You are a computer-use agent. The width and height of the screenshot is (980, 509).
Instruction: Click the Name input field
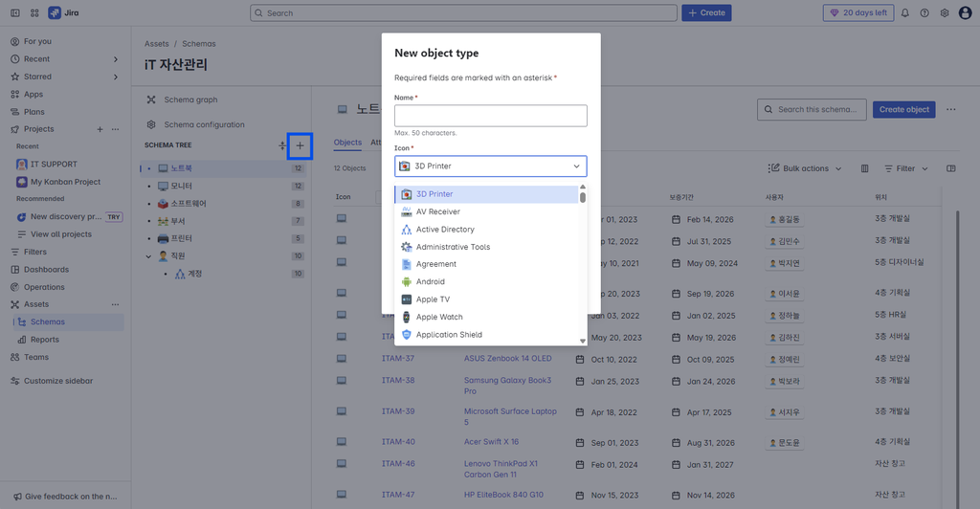click(x=491, y=116)
